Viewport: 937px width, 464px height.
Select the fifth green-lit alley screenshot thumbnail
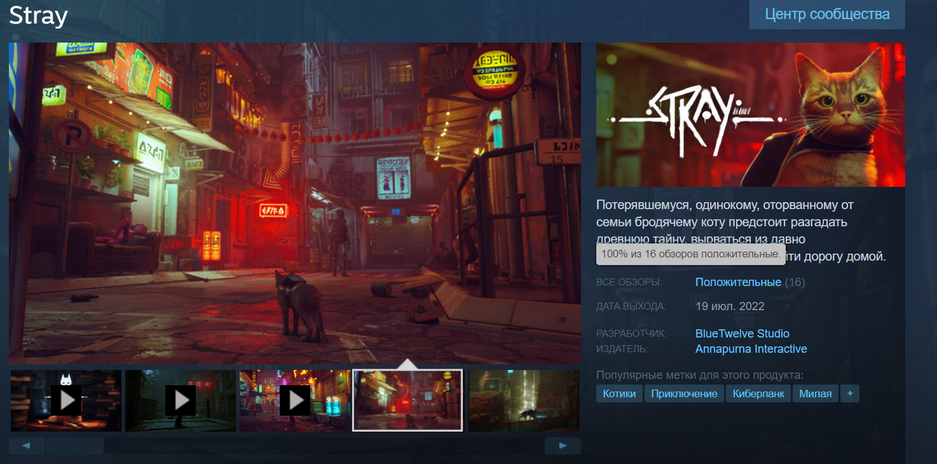point(523,400)
